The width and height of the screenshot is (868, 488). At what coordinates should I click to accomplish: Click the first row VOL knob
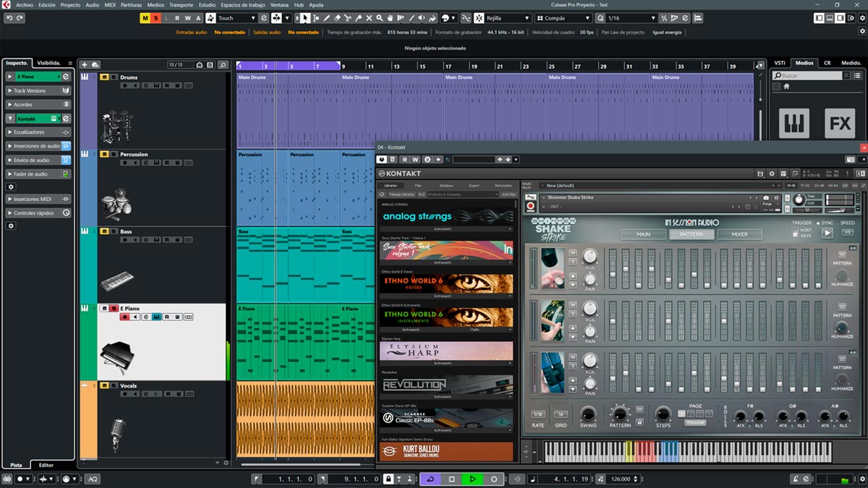pyautogui.click(x=590, y=256)
